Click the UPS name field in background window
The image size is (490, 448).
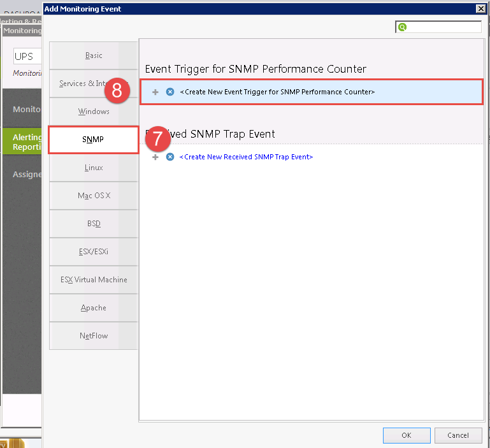(x=27, y=57)
